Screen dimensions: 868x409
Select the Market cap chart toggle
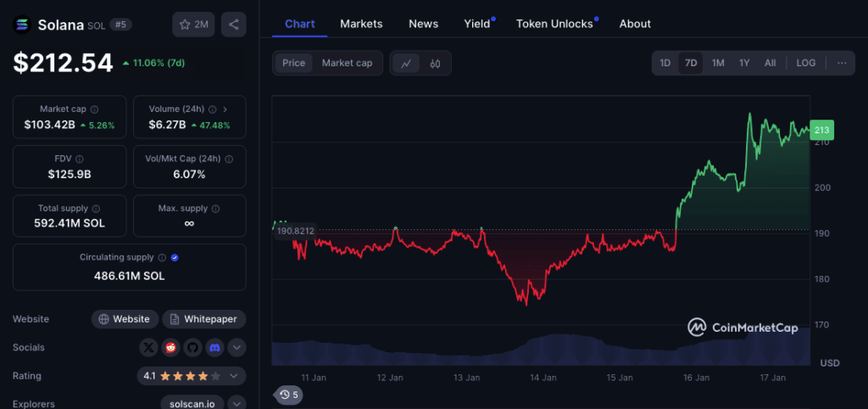347,63
